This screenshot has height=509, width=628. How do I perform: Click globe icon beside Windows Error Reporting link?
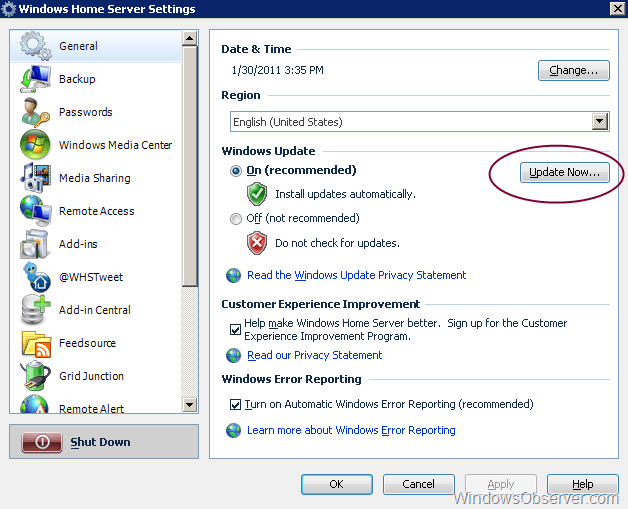(x=233, y=431)
